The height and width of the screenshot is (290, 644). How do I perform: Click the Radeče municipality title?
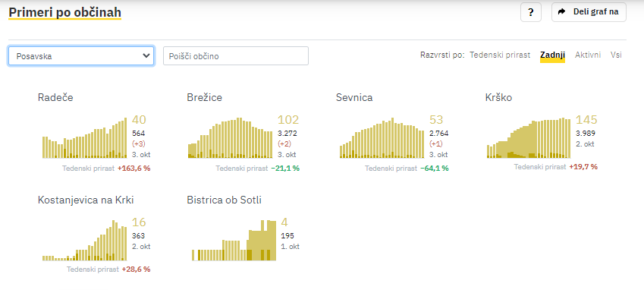[x=55, y=97]
